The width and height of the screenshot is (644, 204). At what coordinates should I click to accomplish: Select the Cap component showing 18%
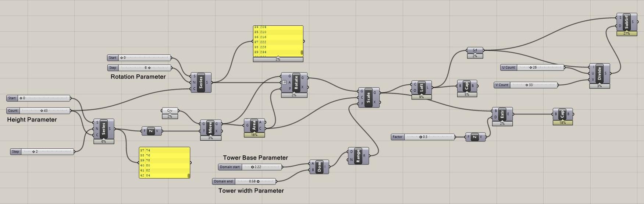point(563,114)
